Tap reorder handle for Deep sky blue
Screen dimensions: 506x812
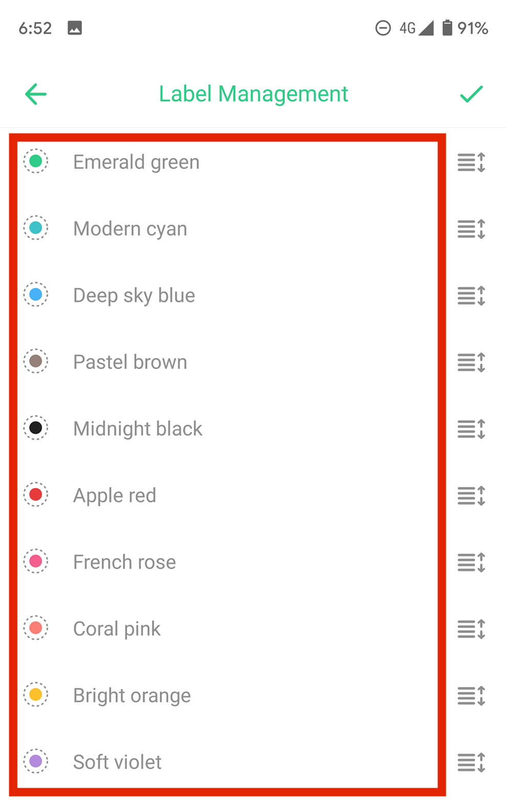coord(471,296)
